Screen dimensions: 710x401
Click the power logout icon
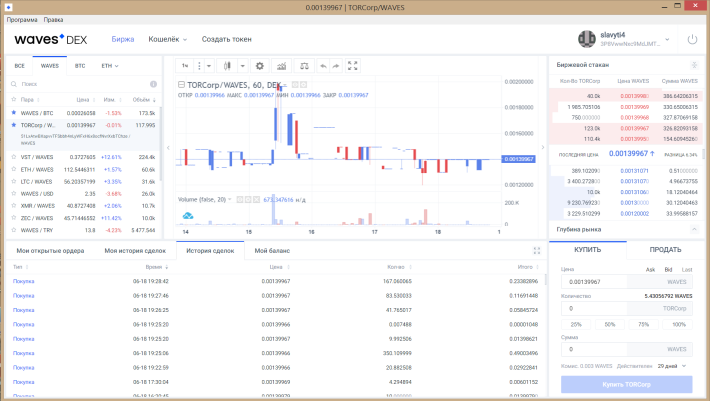point(692,39)
